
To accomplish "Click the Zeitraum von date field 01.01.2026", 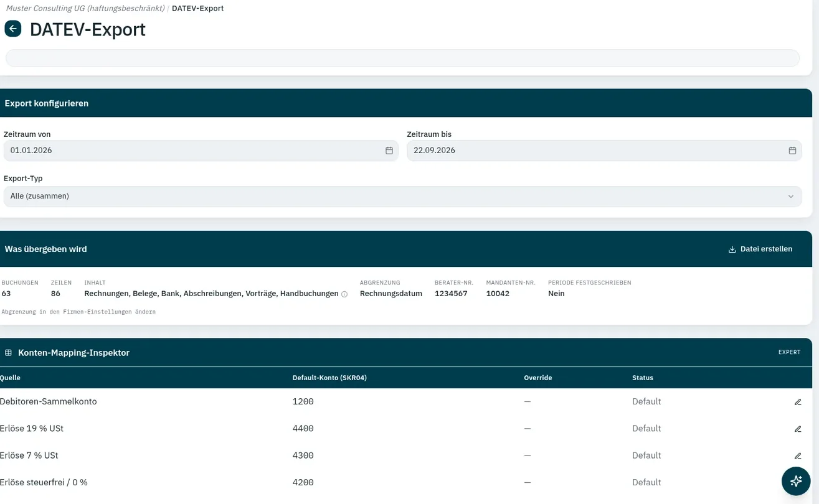I will coord(201,151).
